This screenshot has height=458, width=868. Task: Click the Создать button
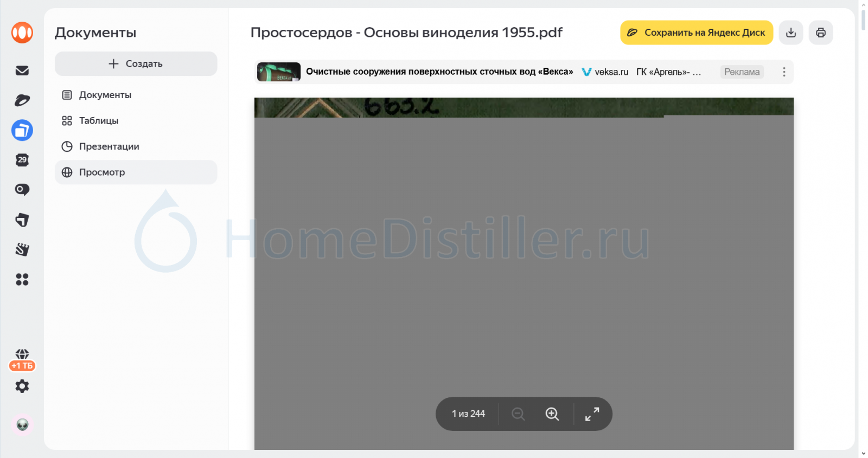pyautogui.click(x=136, y=64)
